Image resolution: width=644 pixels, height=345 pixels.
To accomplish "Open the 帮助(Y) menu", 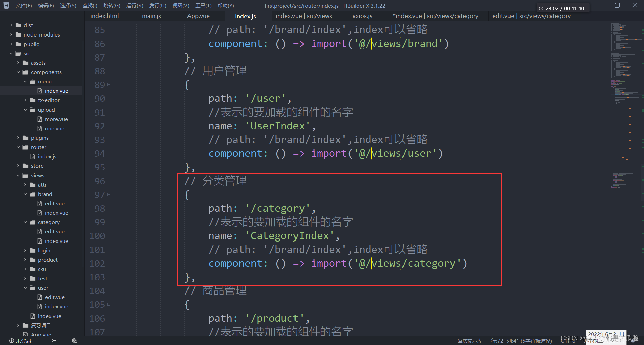I will tap(226, 6).
